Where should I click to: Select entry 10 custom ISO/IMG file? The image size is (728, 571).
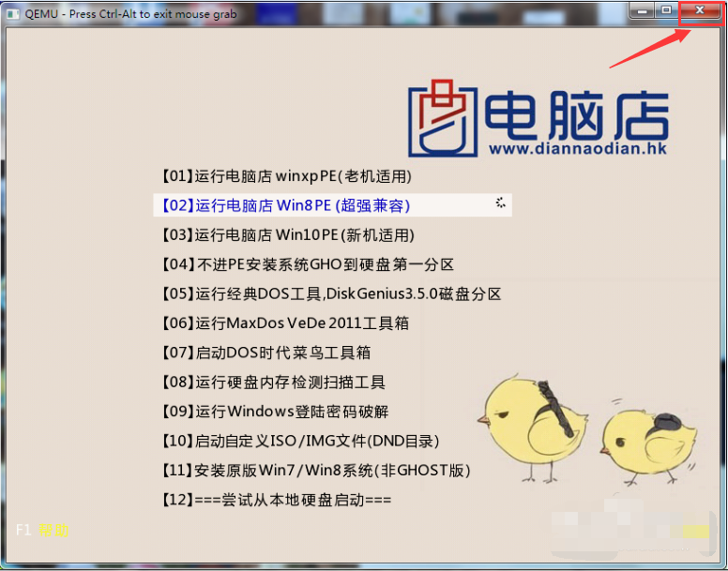300,441
